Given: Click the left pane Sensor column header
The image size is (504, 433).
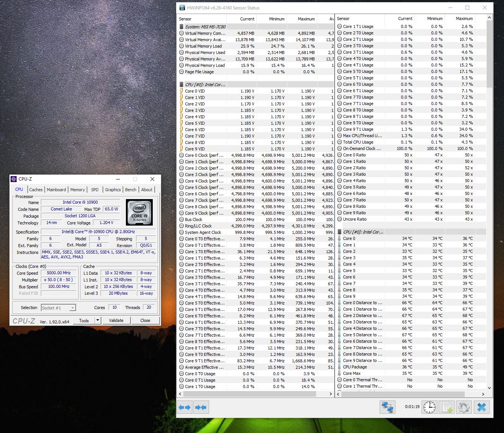Looking at the screenshot, I should (202, 19).
